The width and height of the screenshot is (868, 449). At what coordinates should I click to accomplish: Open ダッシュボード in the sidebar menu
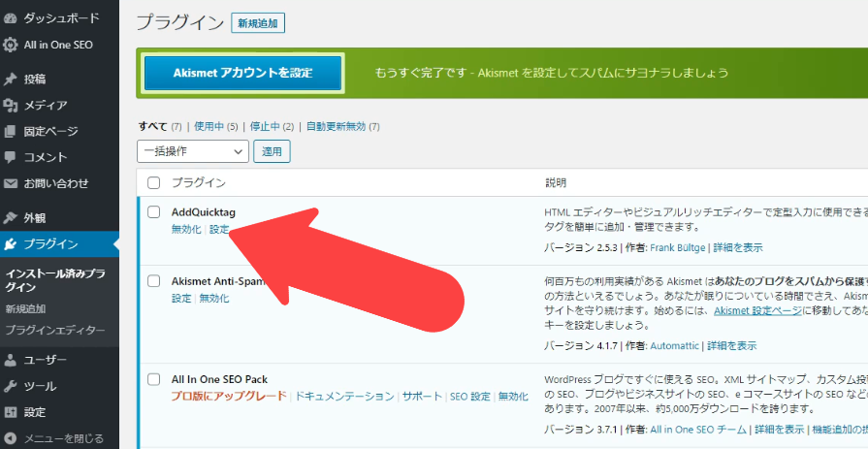pyautogui.click(x=61, y=18)
